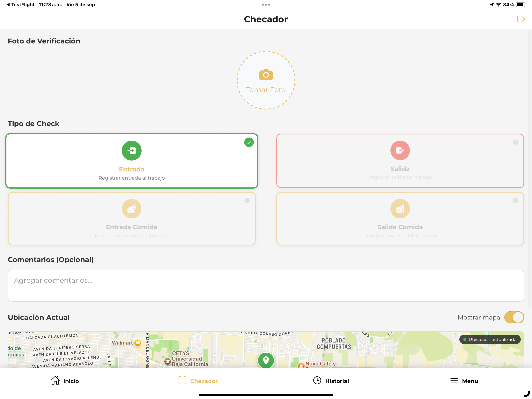The width and height of the screenshot is (532, 399).
Task: Tap the Entrada Comida food icon
Action: coord(132,209)
